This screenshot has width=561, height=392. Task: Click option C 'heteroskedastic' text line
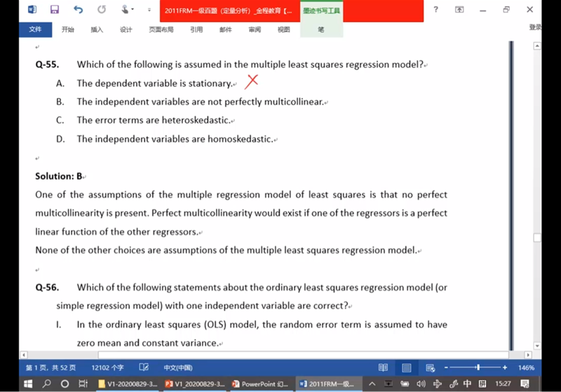154,120
